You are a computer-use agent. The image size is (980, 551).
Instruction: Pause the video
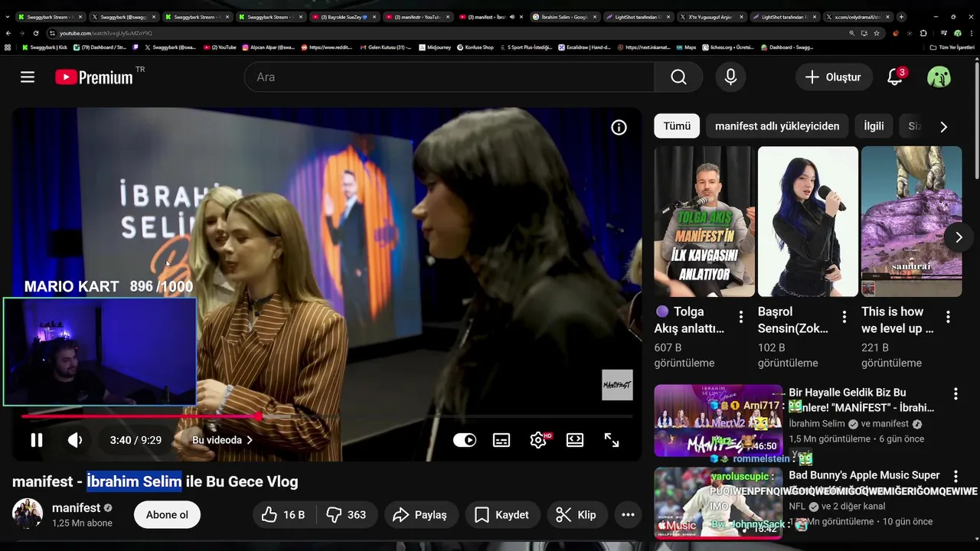[36, 440]
